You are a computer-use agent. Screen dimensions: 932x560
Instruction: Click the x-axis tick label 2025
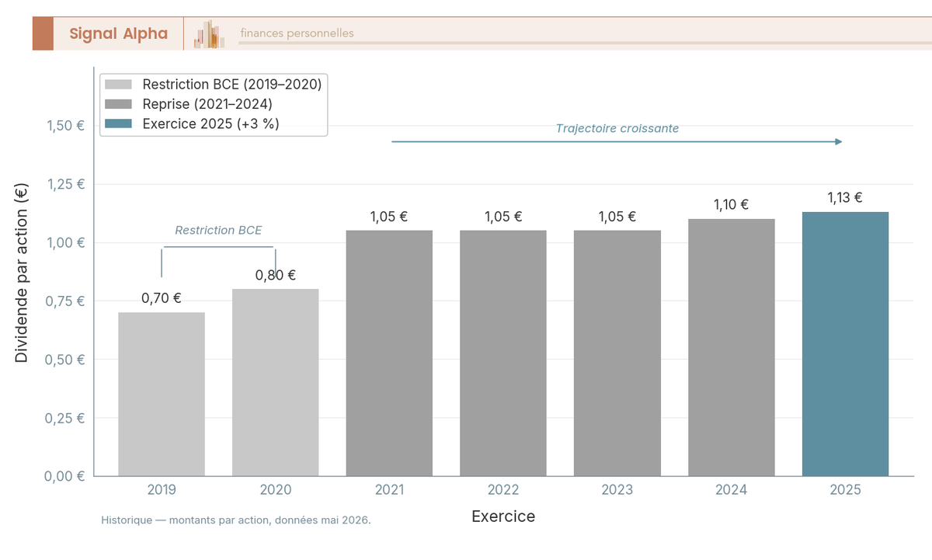pos(845,490)
